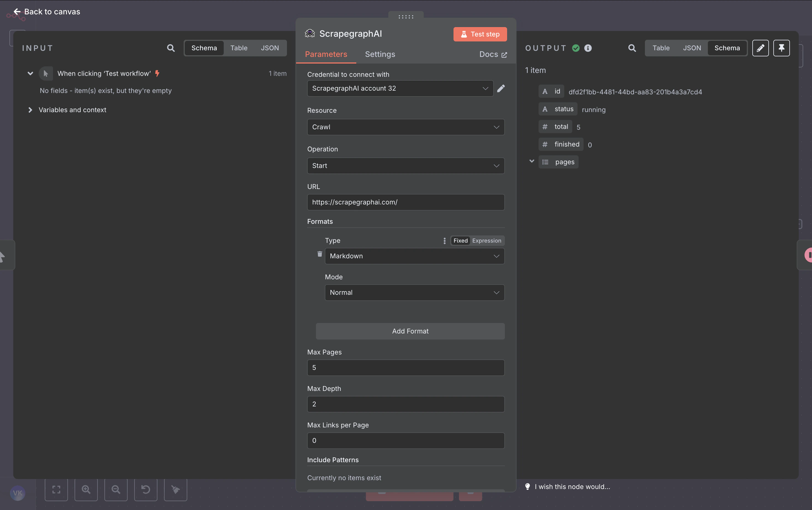This screenshot has height=510, width=812.
Task: Collapse the pages output field
Action: tap(532, 161)
